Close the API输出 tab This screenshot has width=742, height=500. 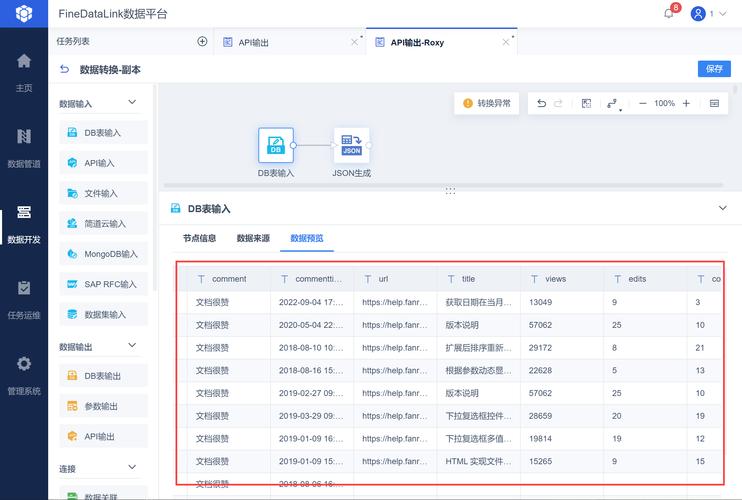[354, 42]
